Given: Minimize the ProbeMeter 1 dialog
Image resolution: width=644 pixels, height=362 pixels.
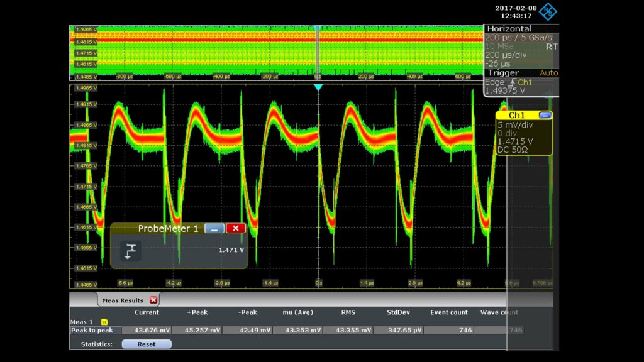Looking at the screenshot, I should pyautogui.click(x=216, y=228).
